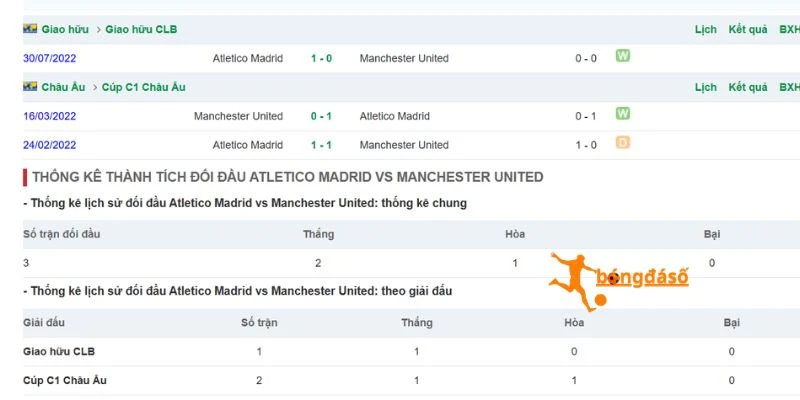Open Kết quả in the Giao hữu row
Screen dimensions: 800x400
coord(748,30)
